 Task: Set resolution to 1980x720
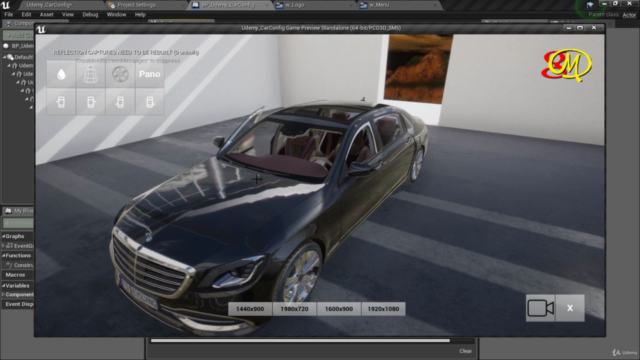click(294, 309)
